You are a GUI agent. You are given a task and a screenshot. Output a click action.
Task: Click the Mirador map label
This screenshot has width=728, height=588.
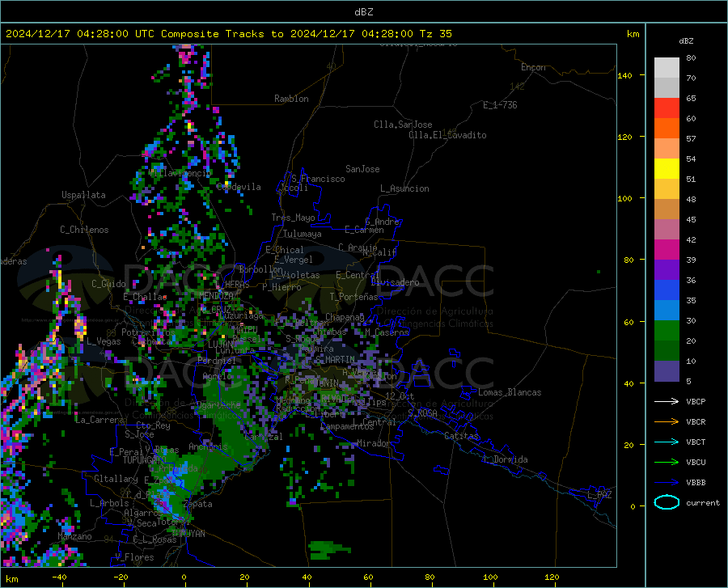(x=374, y=443)
